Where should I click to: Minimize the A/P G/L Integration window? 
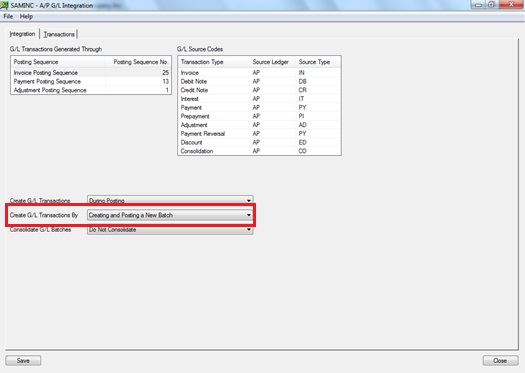(478, 5)
